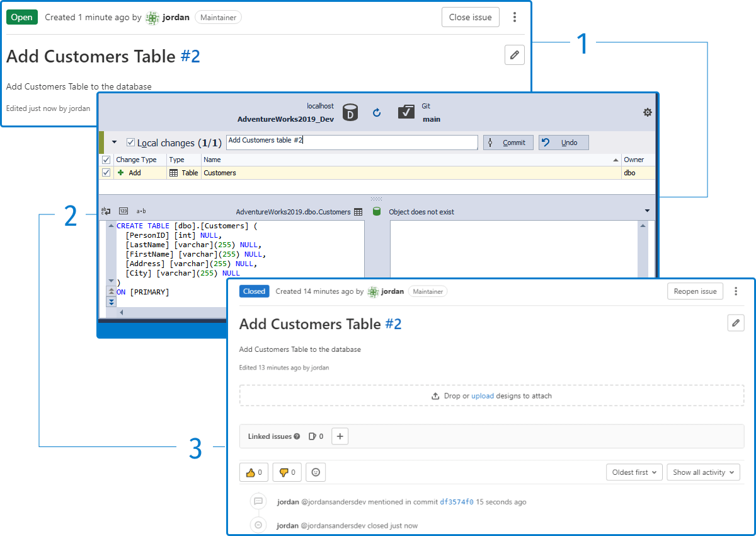Click the first diff toolbar icon beside 123
This screenshot has width=756, height=536.
click(106, 211)
